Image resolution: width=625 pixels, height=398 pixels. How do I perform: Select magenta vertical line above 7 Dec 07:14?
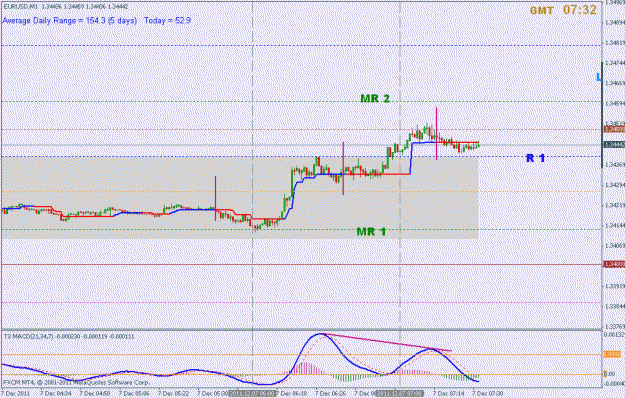tap(436, 133)
